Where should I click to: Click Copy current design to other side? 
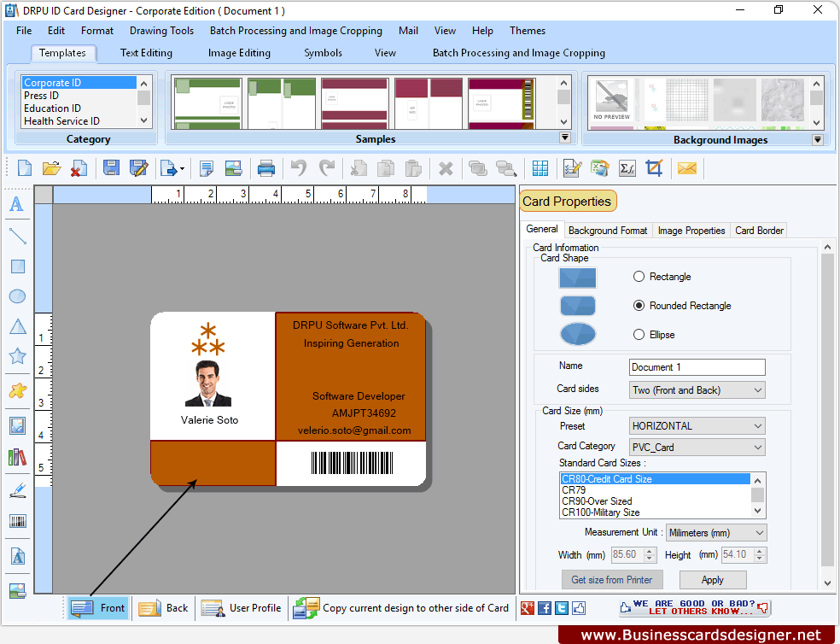click(400, 608)
